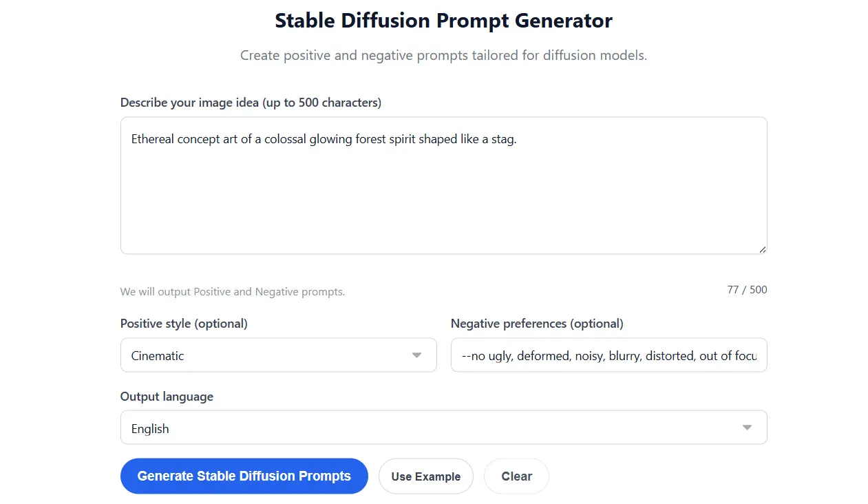Click the Output language dropdown chevron arrow
This screenshot has height=504, width=868.
point(747,428)
